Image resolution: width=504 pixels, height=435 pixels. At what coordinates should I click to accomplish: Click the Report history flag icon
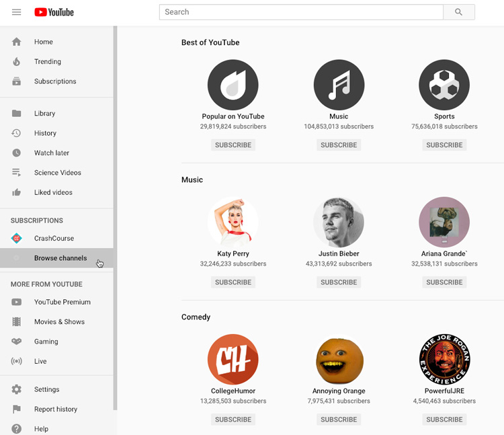pos(16,409)
